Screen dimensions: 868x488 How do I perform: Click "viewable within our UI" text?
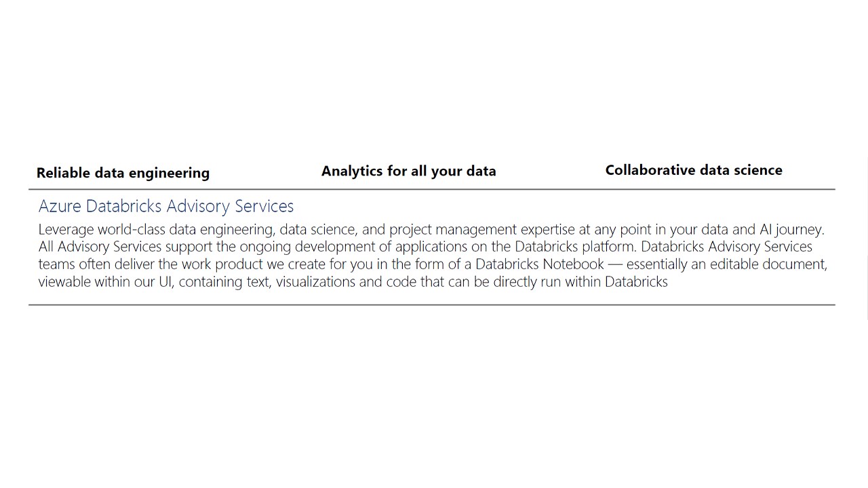[x=105, y=282]
